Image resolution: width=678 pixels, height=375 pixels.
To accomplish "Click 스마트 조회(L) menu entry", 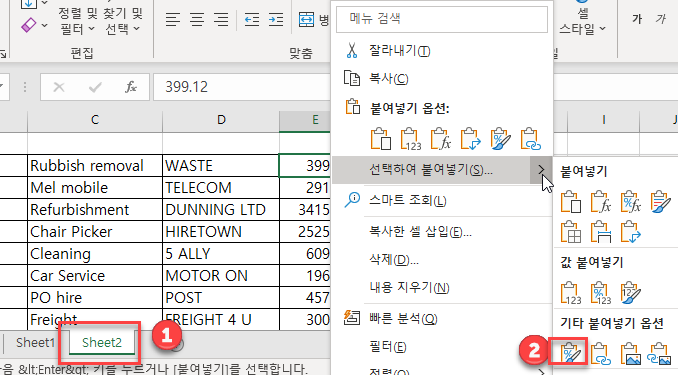I will [407, 200].
